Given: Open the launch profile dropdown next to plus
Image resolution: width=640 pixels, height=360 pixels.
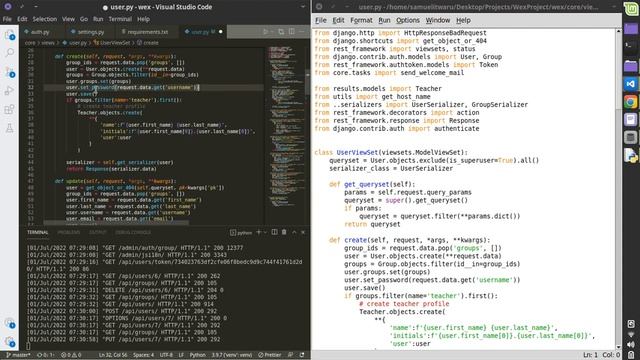Looking at the screenshot, I should point(265,232).
